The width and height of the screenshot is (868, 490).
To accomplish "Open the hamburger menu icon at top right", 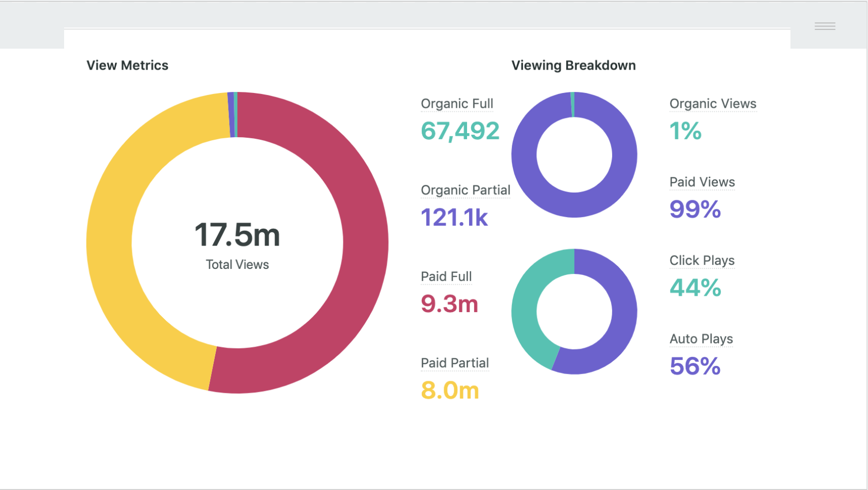I will pos(825,26).
